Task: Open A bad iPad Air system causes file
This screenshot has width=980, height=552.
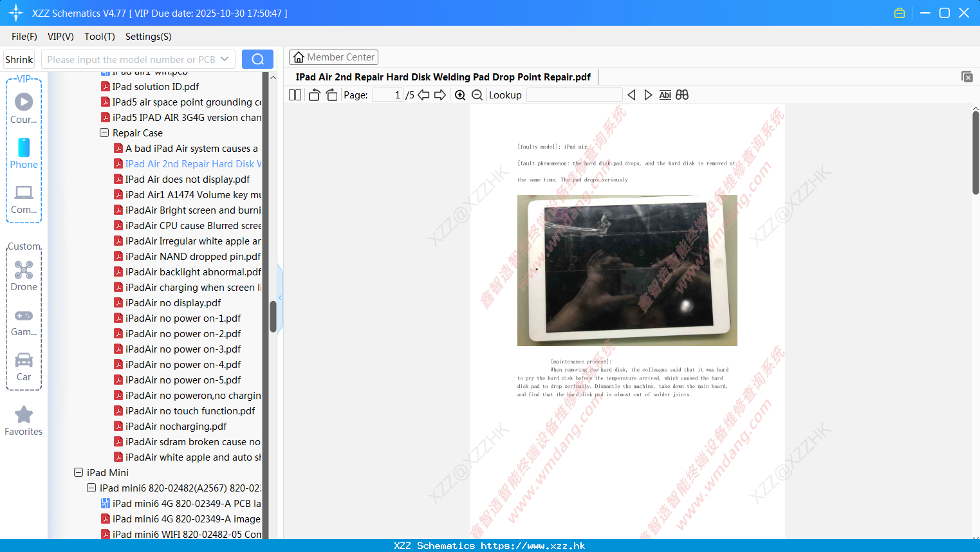Action: tap(187, 149)
